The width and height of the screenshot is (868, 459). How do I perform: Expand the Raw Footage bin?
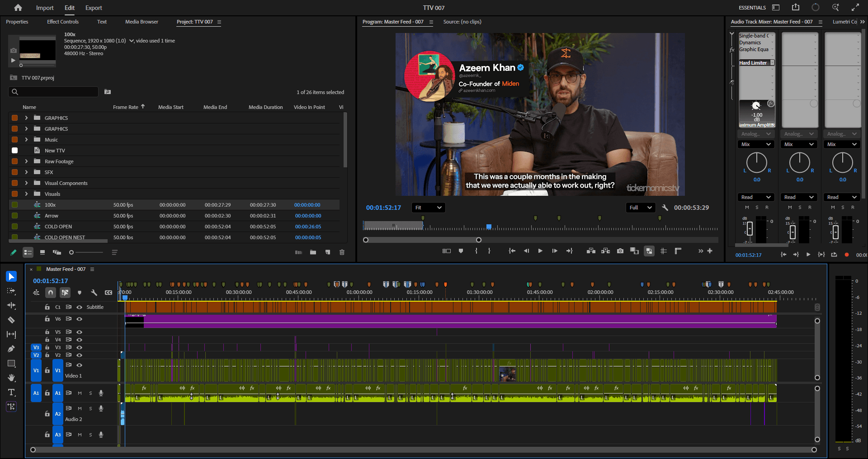pos(26,161)
